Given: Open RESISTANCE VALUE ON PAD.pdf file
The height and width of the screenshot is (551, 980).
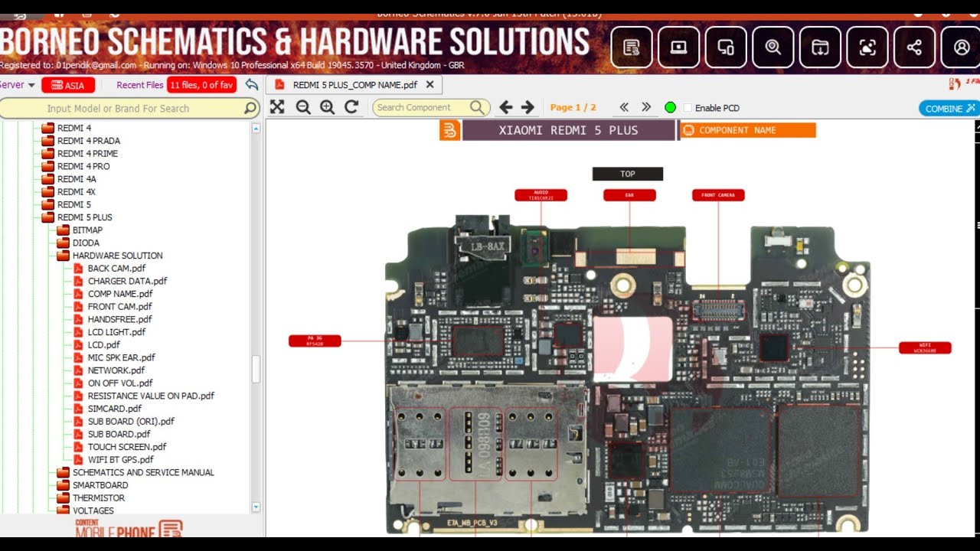Looking at the screenshot, I should (151, 396).
